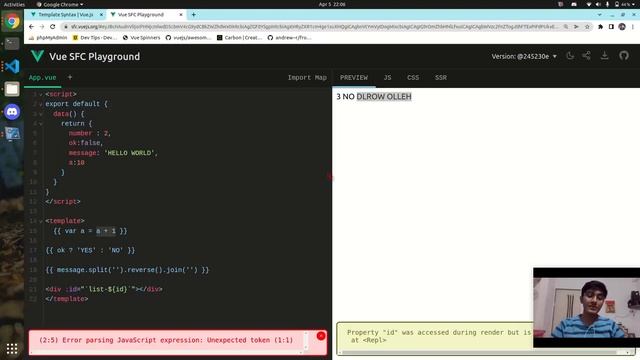
Task: Switch to the PREVIEW output tab
Action: pyautogui.click(x=354, y=78)
